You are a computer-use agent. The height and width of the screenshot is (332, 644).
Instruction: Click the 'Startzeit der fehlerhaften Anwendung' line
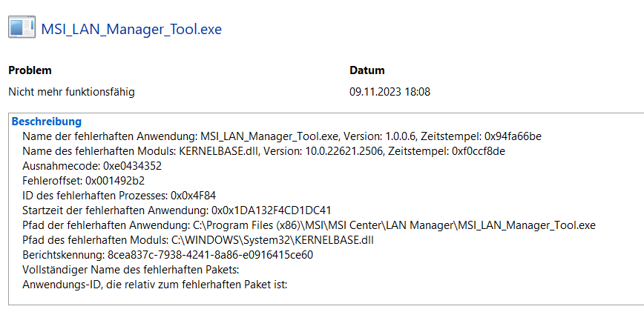click(x=177, y=210)
